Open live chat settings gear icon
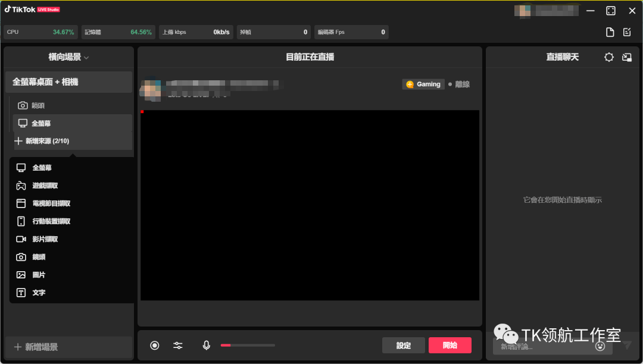The height and width of the screenshot is (364, 643). 608,58
